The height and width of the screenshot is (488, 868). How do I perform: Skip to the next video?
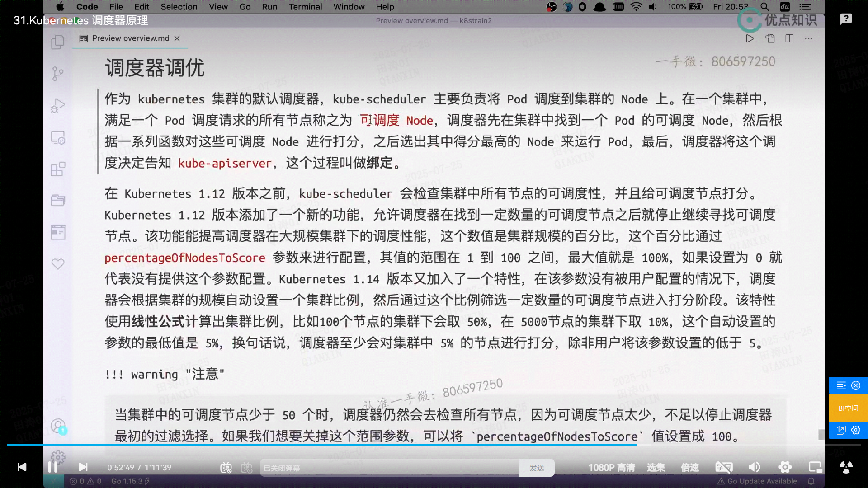[83, 467]
